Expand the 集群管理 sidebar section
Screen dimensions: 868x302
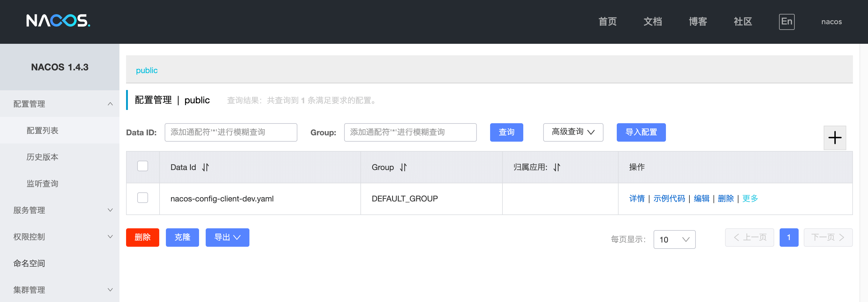click(x=60, y=290)
